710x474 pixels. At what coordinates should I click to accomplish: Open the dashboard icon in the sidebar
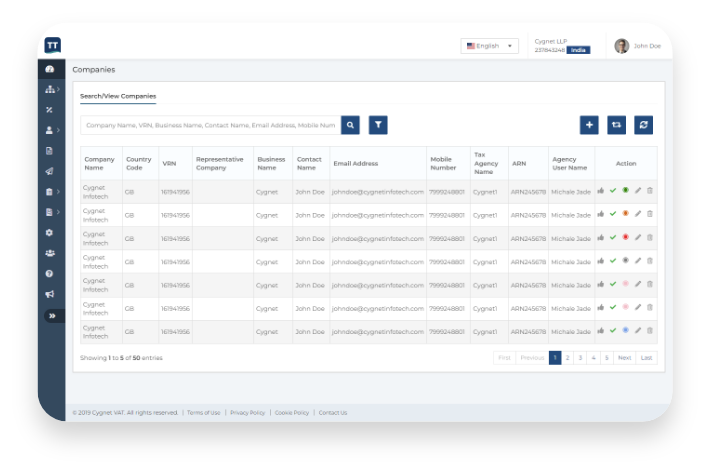tap(50, 69)
